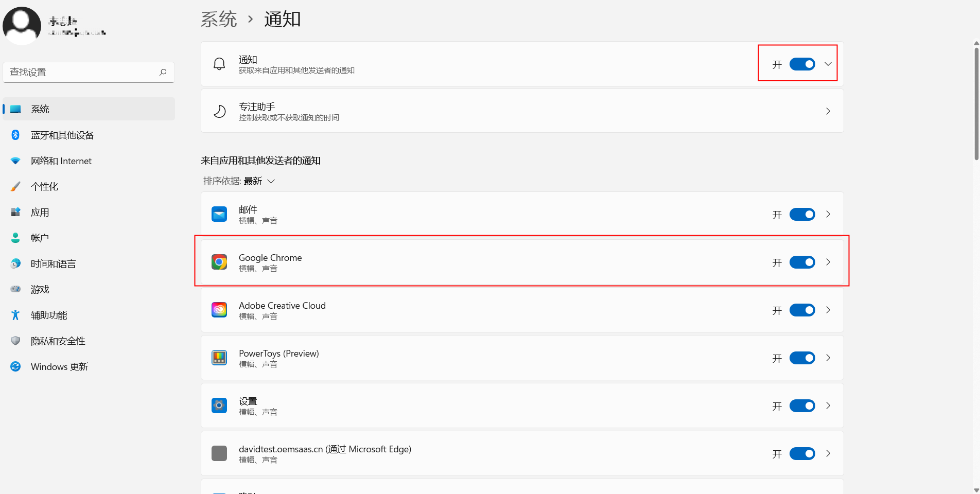Open the 专注助手 settings row
Viewport: 980px width, 494px height.
click(x=522, y=111)
